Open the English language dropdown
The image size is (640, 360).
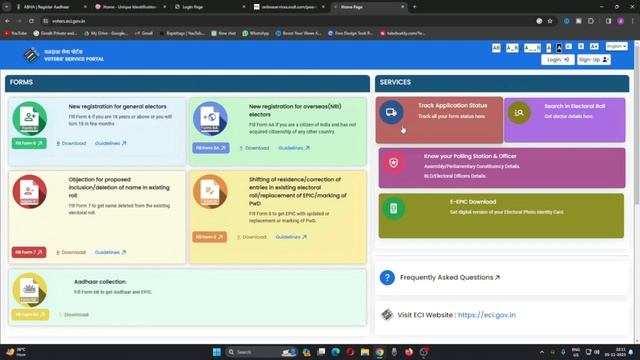(616, 47)
